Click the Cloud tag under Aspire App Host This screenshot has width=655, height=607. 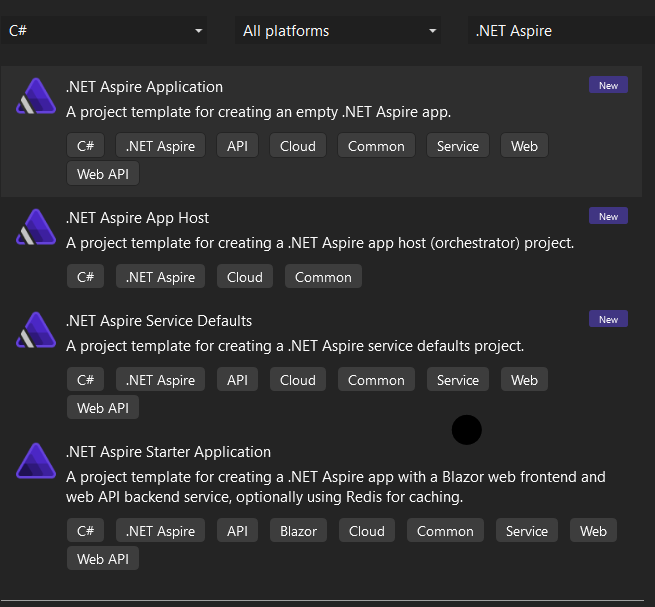tap(245, 277)
